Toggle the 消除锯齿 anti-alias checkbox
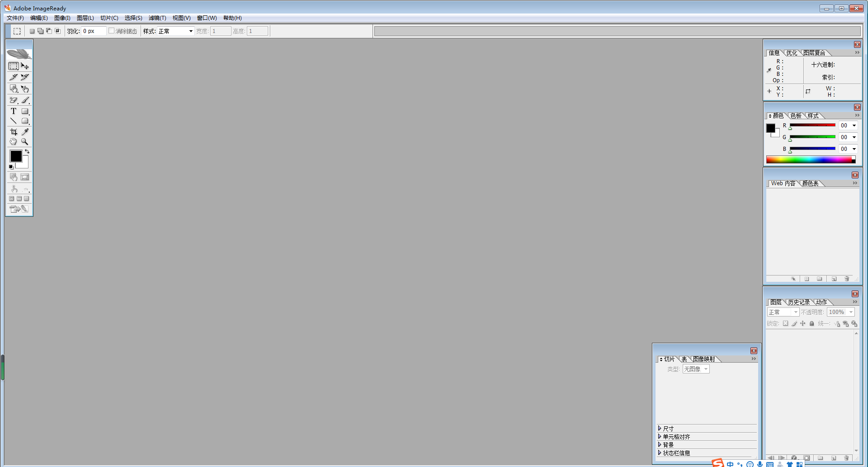868x467 pixels. point(111,31)
